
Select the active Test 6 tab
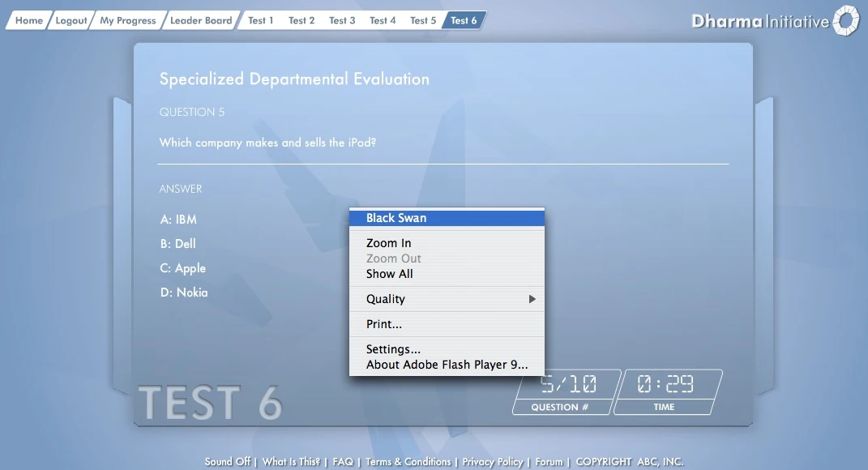point(464,20)
